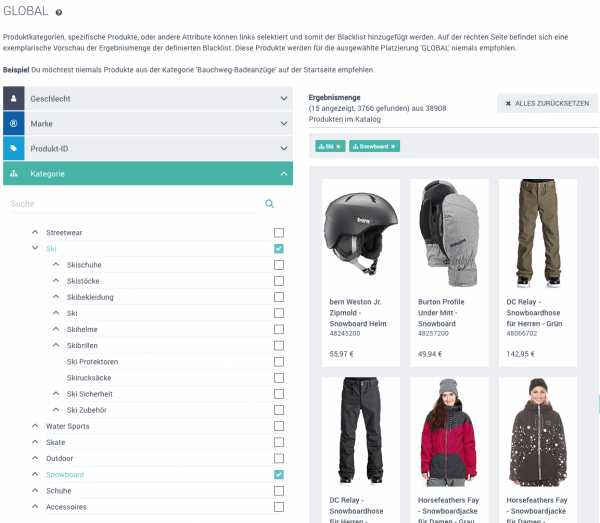Viewport: 600px width, 523px height.
Task: Click the Produkt-ID tag icon
Action: point(14,148)
